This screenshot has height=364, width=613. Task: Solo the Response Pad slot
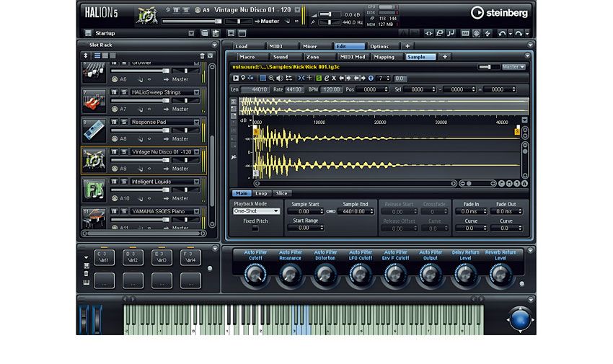[124, 123]
